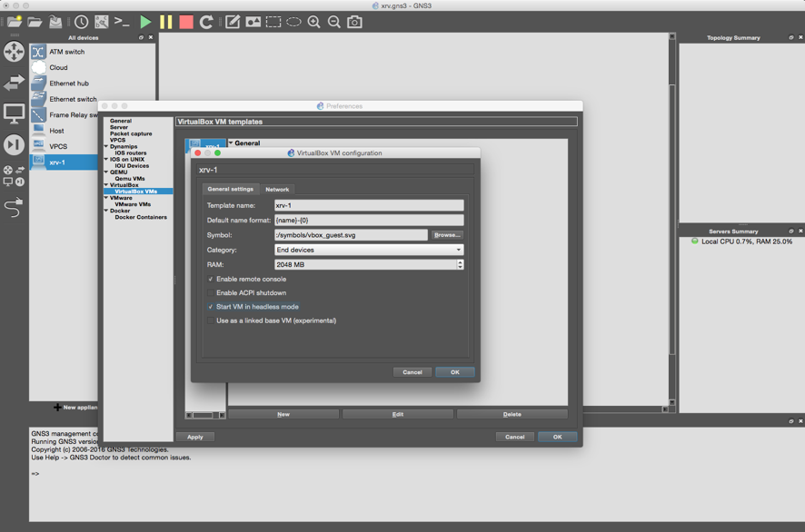Open an existing project via folder icon
805x532 pixels.
[35, 22]
